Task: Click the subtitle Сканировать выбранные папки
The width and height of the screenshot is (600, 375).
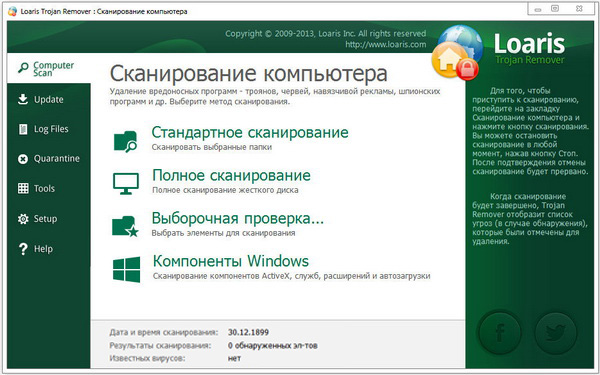Action: click(x=212, y=147)
